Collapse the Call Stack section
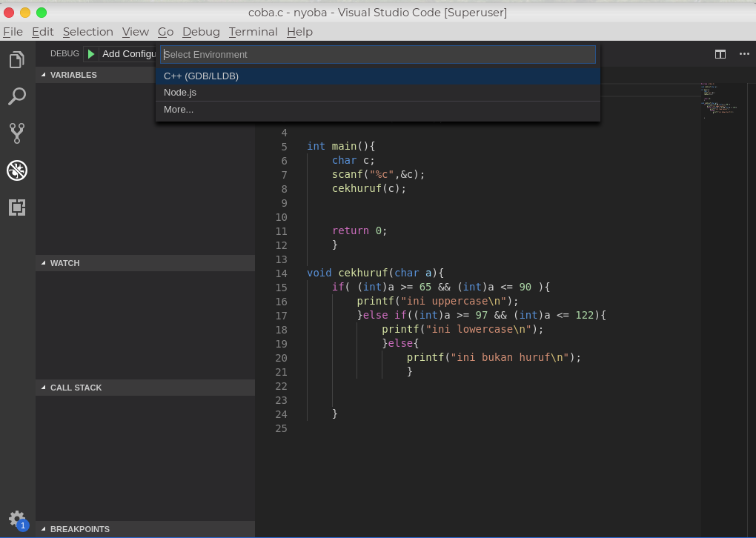756x538 pixels. [x=76, y=388]
